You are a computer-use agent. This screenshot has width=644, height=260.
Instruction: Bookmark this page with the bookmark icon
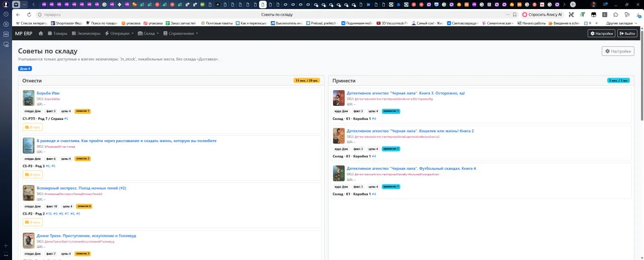[x=514, y=15]
